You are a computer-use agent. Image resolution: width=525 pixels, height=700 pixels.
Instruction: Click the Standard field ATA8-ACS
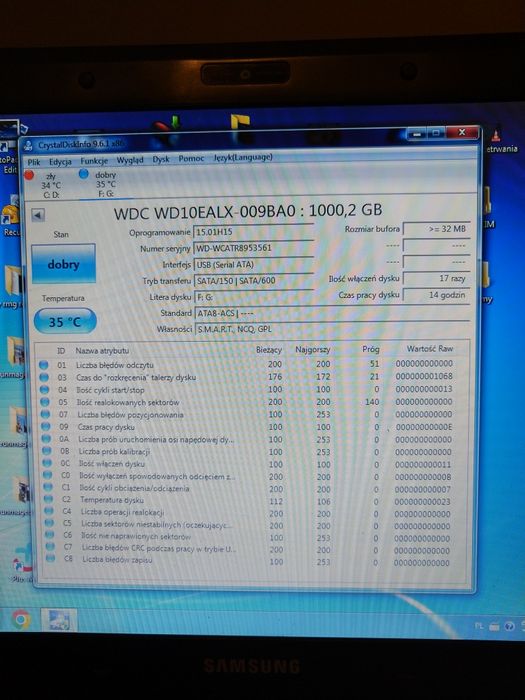click(332, 313)
